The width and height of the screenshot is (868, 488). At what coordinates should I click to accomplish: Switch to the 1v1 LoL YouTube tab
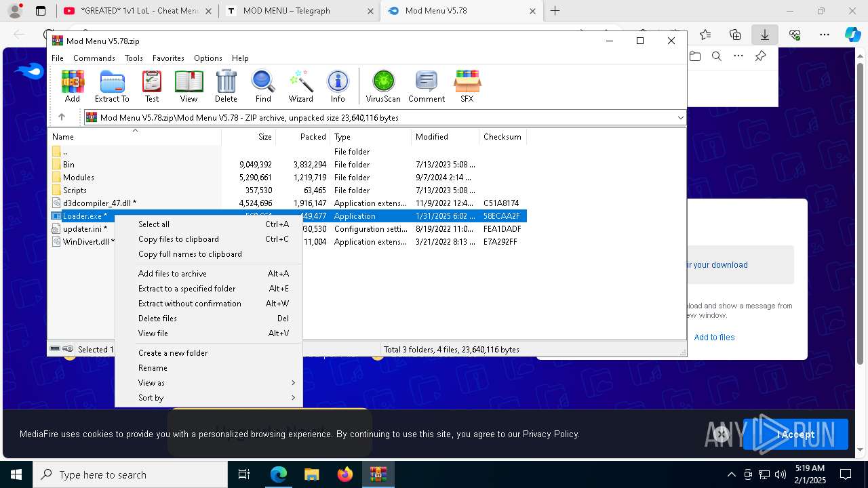(x=136, y=11)
